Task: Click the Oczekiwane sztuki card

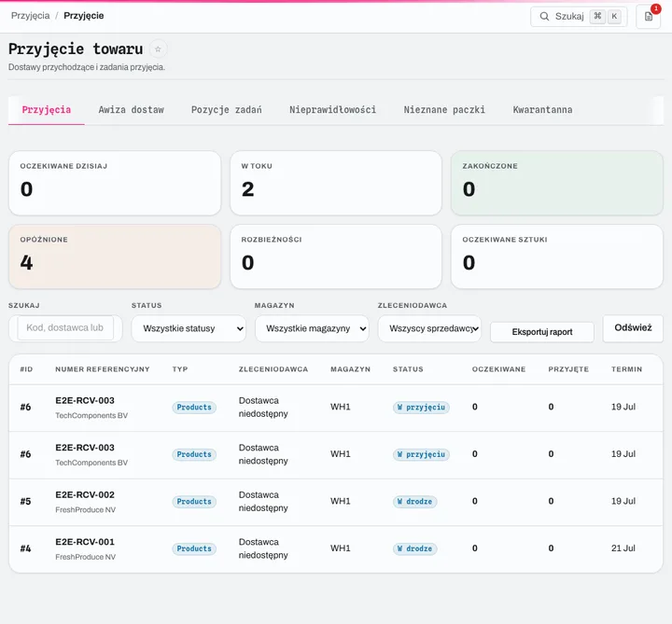Action: point(556,257)
